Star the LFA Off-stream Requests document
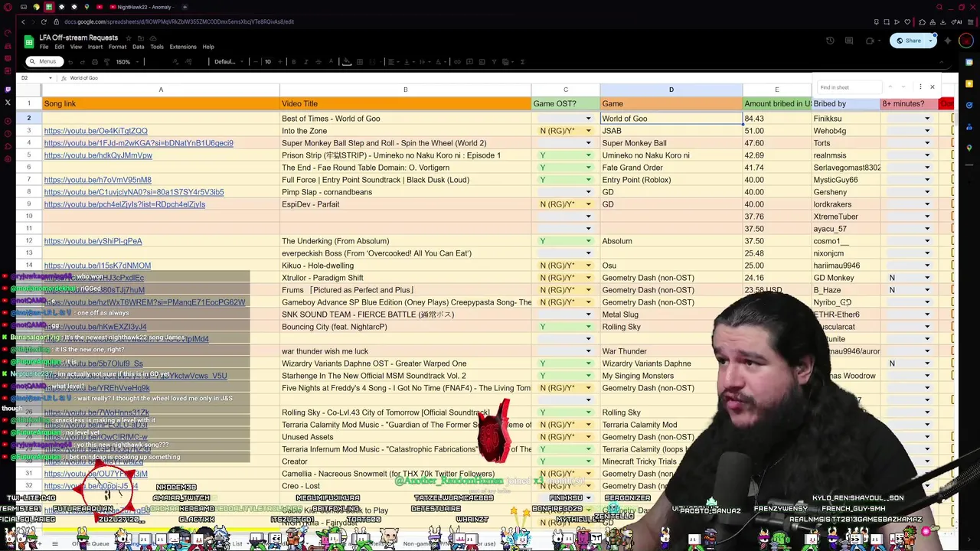 click(x=129, y=38)
